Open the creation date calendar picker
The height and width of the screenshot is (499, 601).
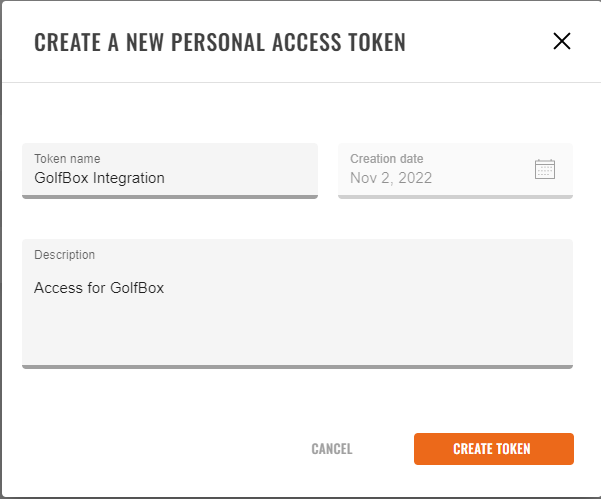pyautogui.click(x=545, y=169)
